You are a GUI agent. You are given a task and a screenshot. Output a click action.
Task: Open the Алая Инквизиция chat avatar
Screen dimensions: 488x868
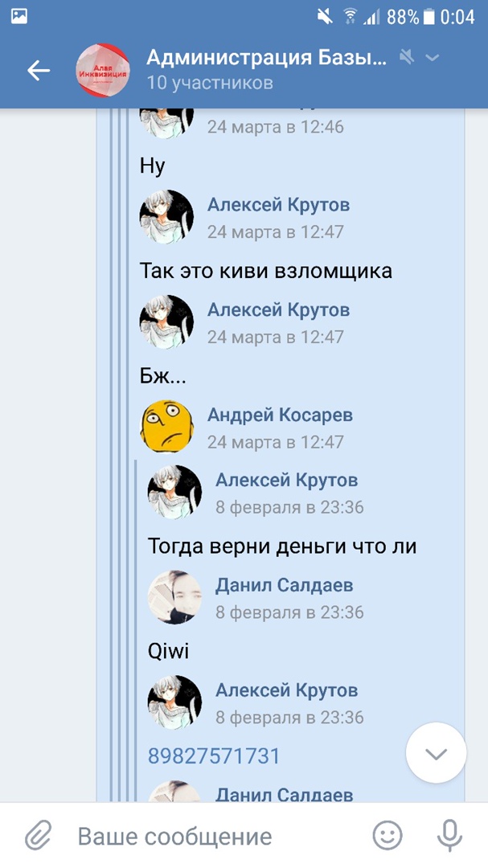tap(103, 70)
